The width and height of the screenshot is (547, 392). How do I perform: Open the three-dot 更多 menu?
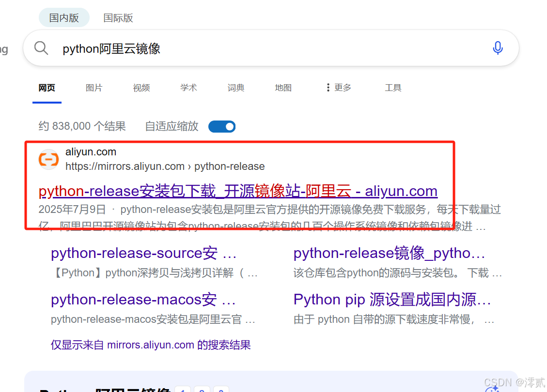pos(338,88)
